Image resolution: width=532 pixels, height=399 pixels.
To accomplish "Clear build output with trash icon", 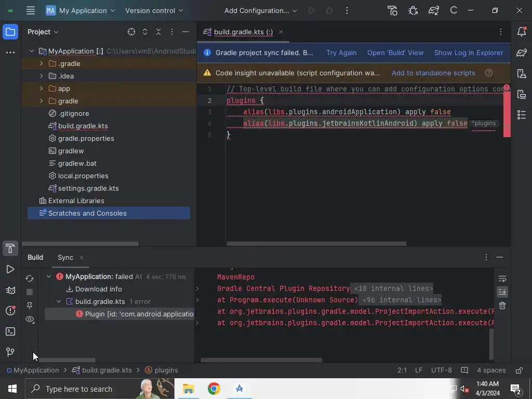I will (x=502, y=305).
